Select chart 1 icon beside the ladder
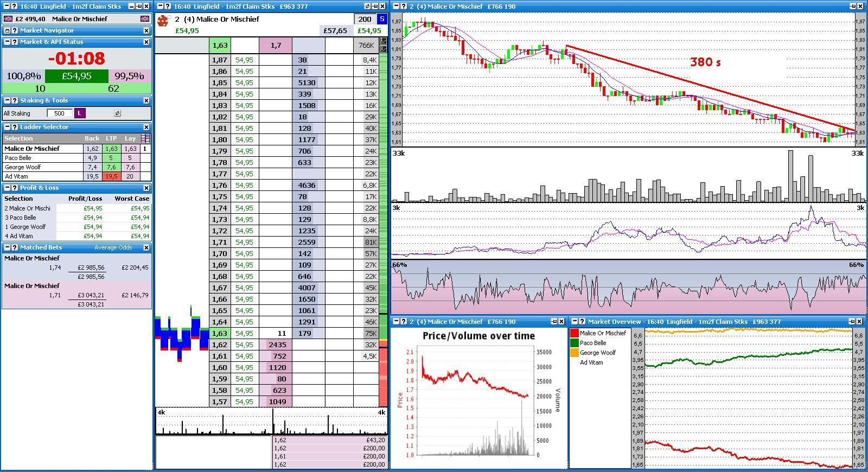868x472 pixels. pos(383,41)
